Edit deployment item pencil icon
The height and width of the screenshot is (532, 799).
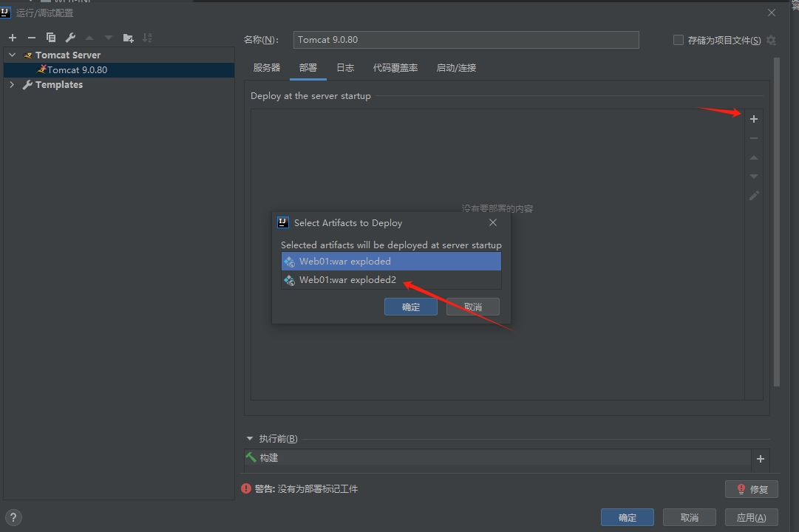pyautogui.click(x=754, y=196)
